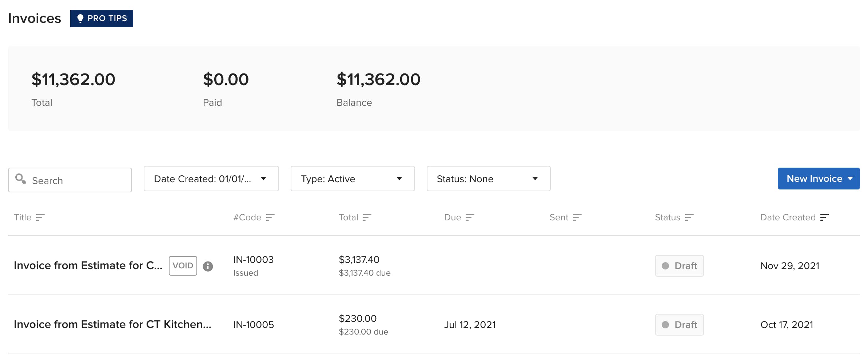Open the Date Created filter dropdown
The height and width of the screenshot is (360, 868).
pyautogui.click(x=211, y=179)
